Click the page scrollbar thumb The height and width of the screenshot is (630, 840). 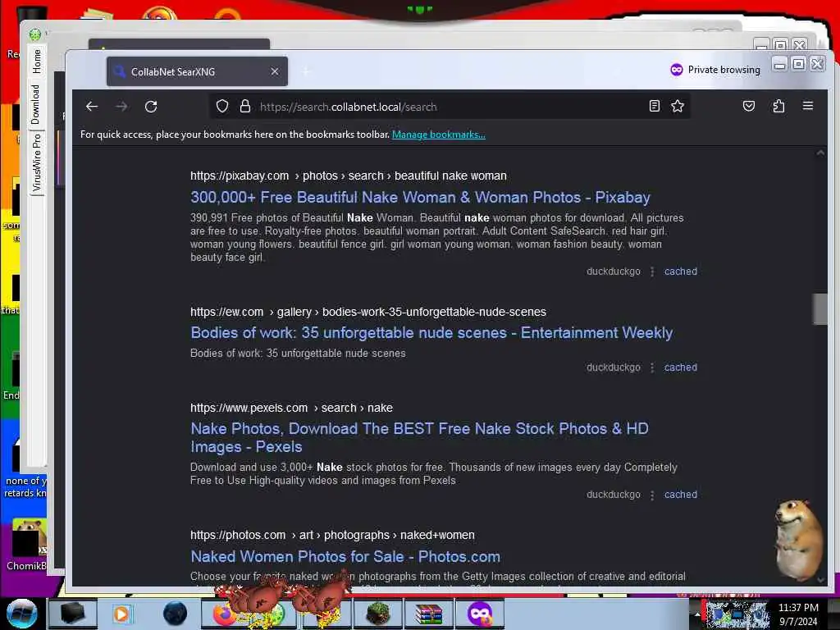[x=819, y=309]
